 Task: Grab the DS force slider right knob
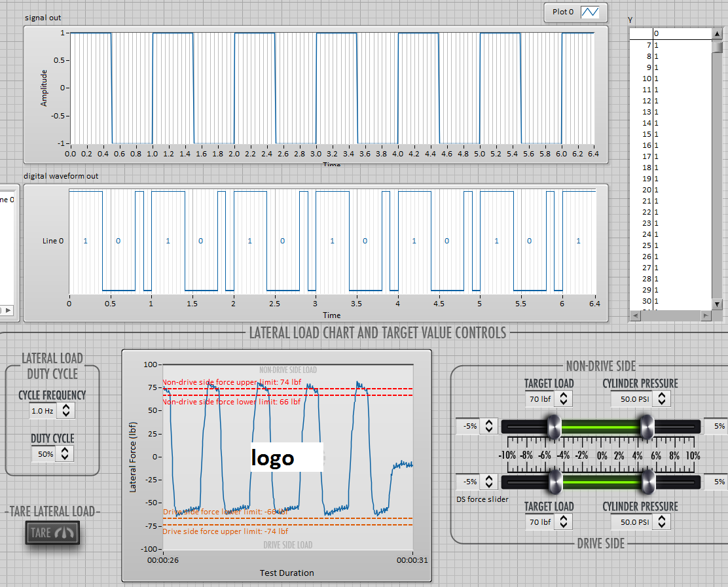point(647,482)
